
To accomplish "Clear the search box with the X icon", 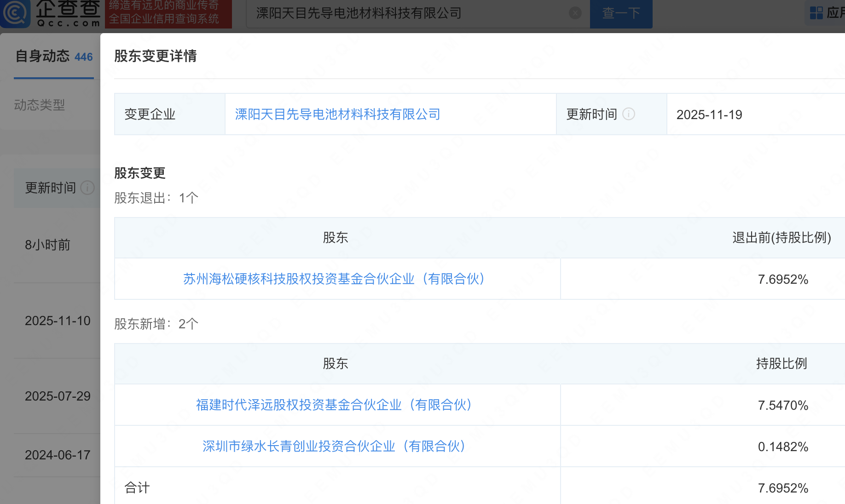I will 575,13.
